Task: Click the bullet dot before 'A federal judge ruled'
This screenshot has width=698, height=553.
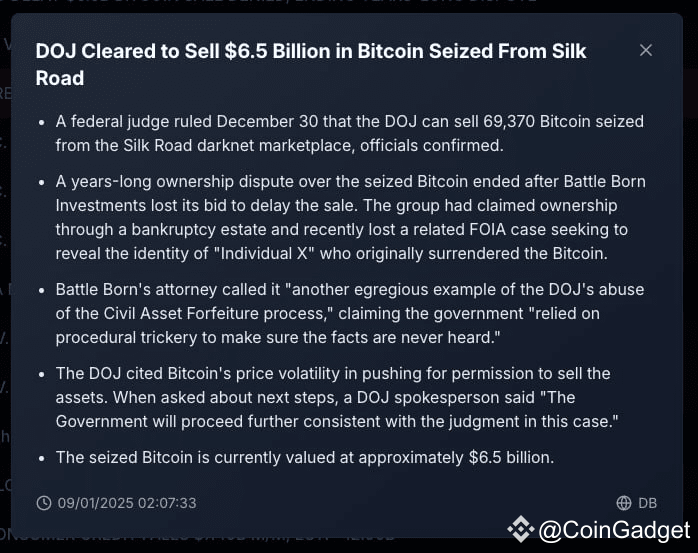Action: click(x=42, y=122)
